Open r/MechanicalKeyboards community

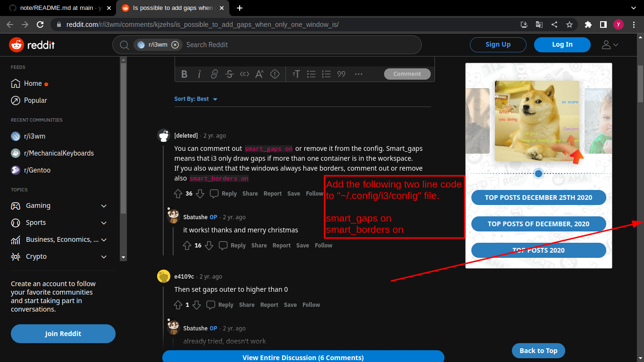pyautogui.click(x=52, y=153)
